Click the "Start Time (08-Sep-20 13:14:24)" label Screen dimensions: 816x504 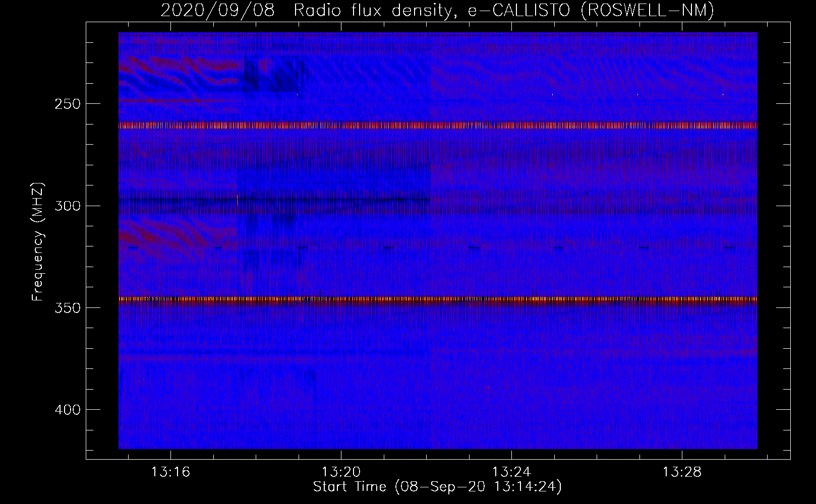coord(437,487)
